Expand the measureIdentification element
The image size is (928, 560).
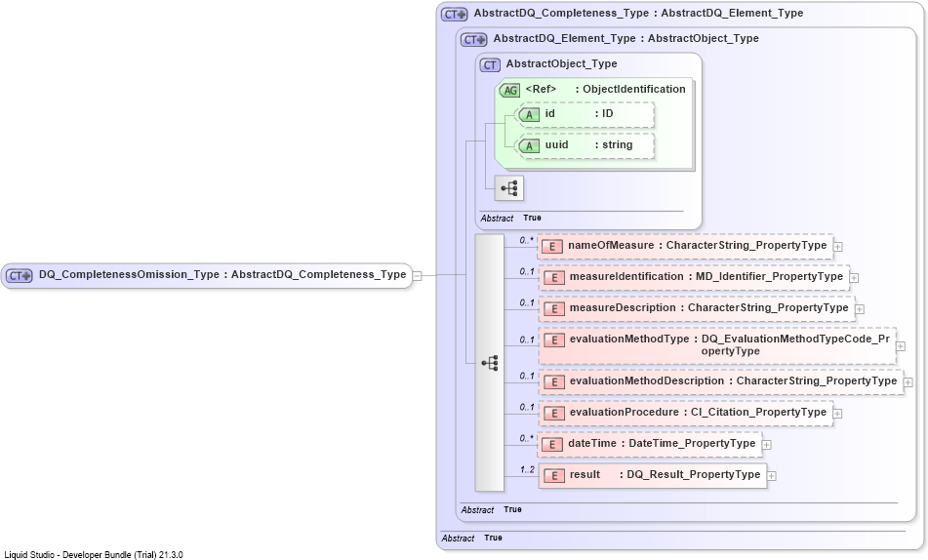[x=854, y=278]
